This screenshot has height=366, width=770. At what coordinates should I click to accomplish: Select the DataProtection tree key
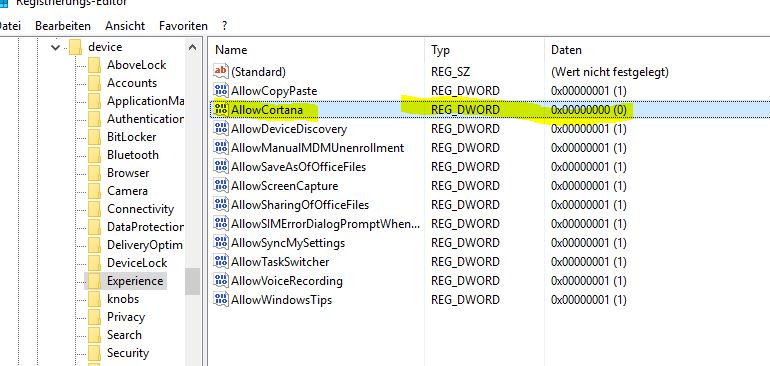click(145, 227)
